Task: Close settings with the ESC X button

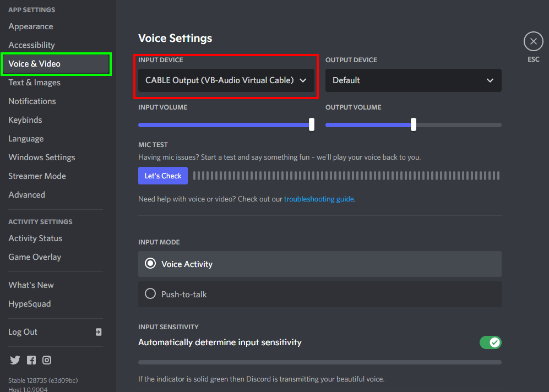Action: coord(533,41)
